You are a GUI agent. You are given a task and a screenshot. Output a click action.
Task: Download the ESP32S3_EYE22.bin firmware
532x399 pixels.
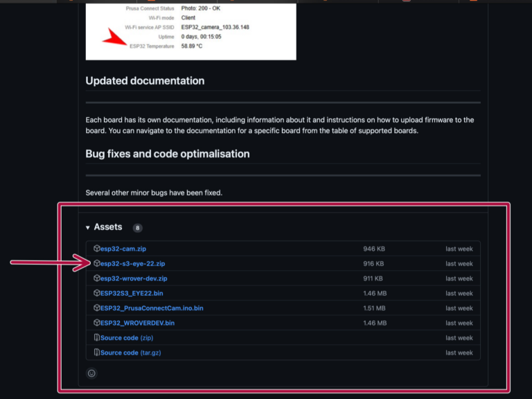132,293
